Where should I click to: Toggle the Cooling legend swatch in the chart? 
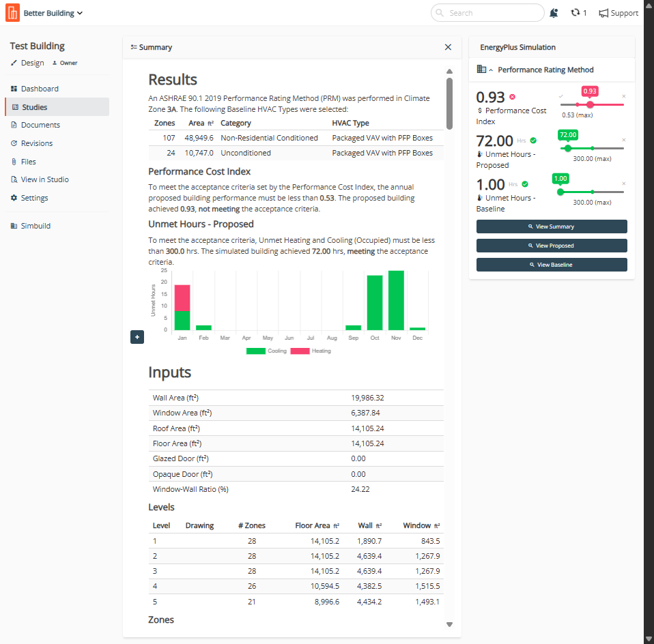click(256, 351)
